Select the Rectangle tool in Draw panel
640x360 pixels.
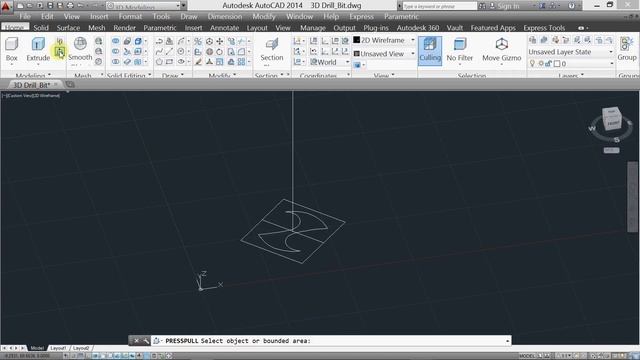point(169,62)
